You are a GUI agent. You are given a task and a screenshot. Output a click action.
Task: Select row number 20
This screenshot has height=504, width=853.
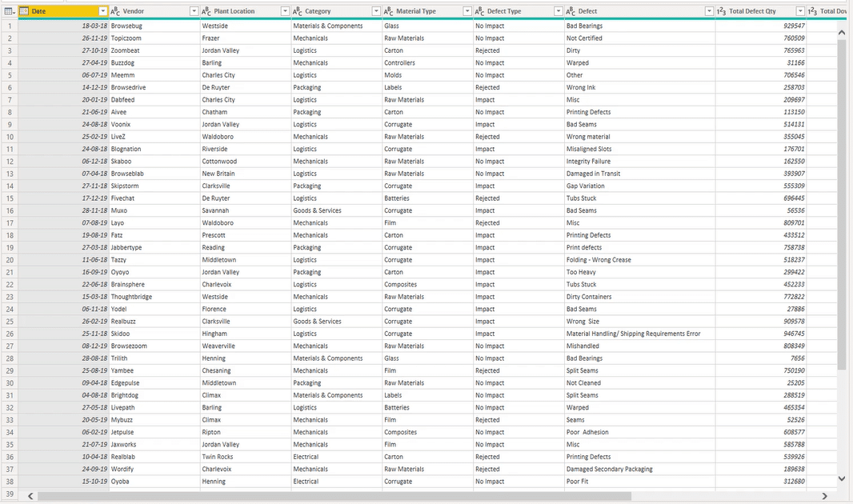tap(10, 260)
